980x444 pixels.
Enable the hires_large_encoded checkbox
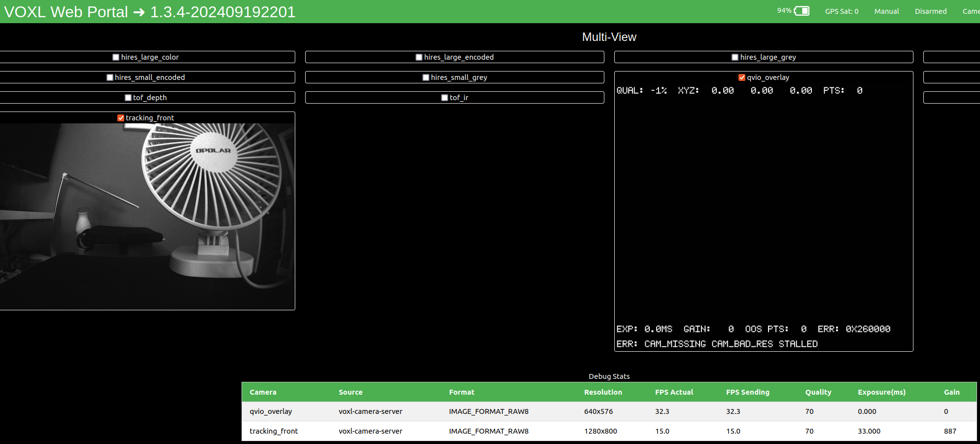(x=419, y=57)
